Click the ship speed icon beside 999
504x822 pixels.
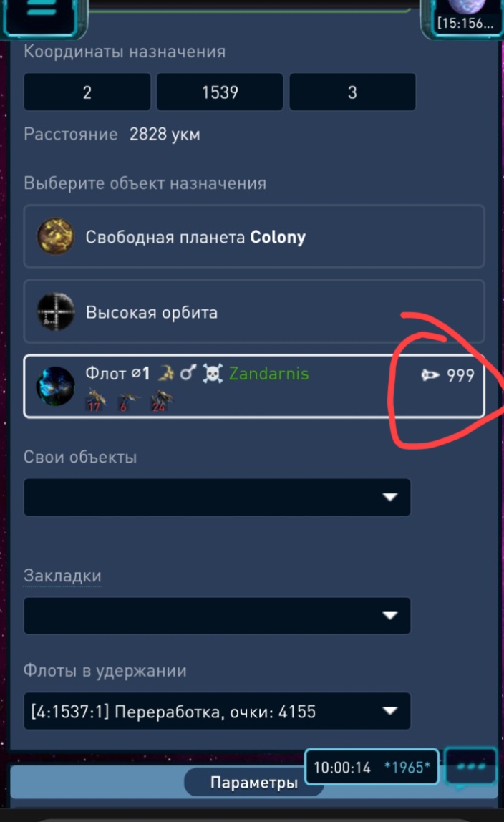(x=430, y=374)
